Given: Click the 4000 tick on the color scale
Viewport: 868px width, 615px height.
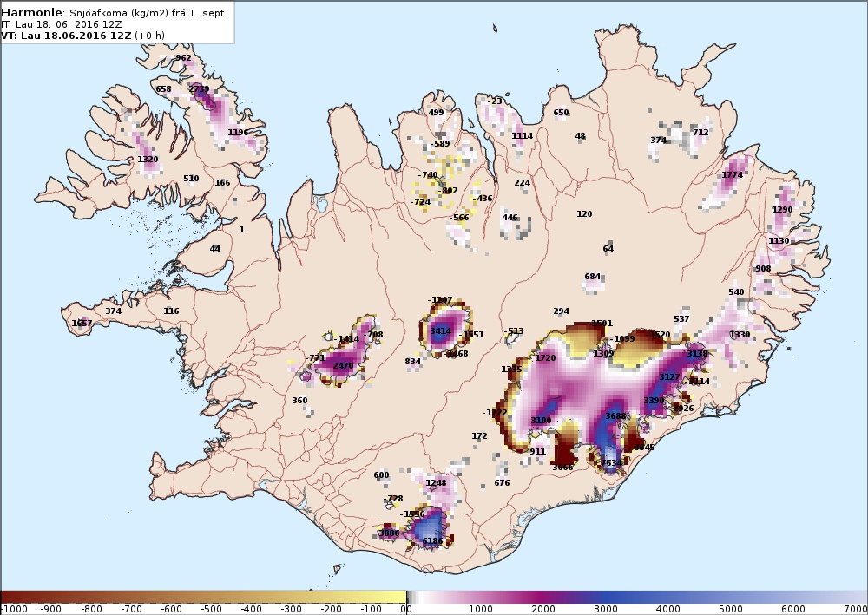Looking at the screenshot, I should coord(667,610).
